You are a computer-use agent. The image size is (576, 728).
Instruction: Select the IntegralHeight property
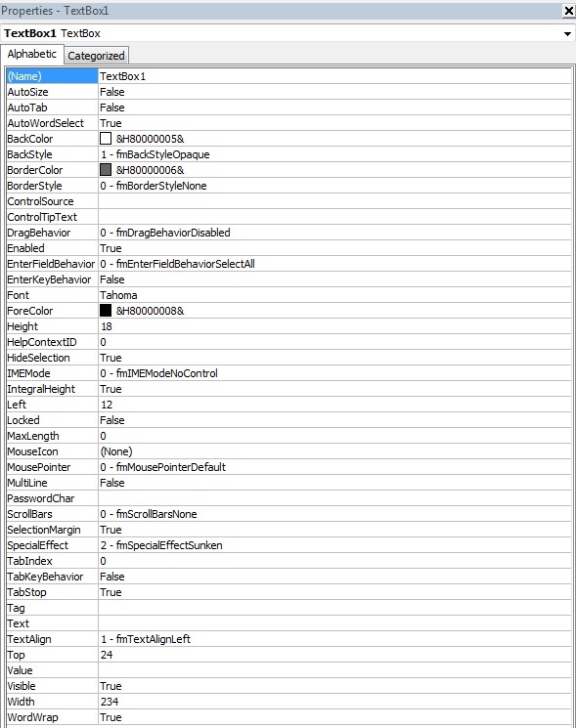[x=52, y=389]
